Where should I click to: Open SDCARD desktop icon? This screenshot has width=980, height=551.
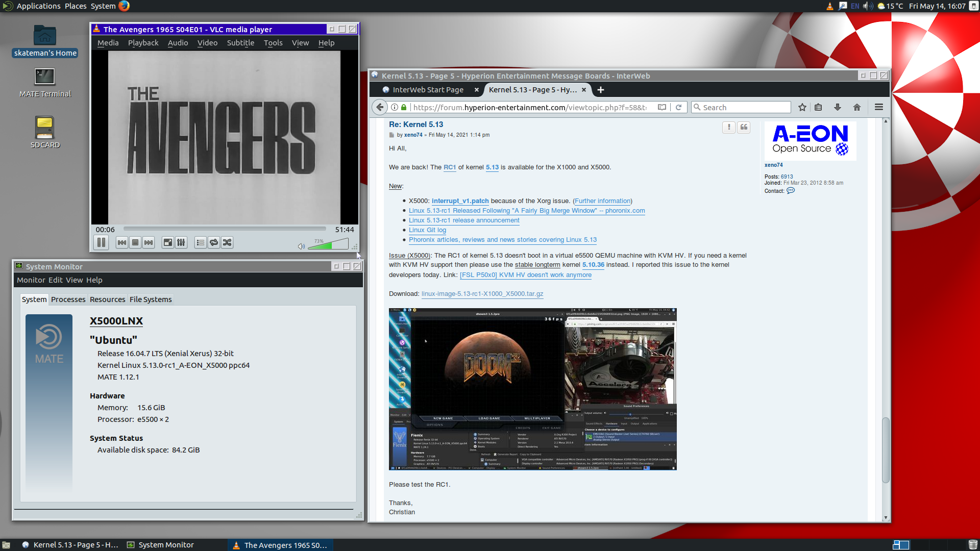(45, 133)
